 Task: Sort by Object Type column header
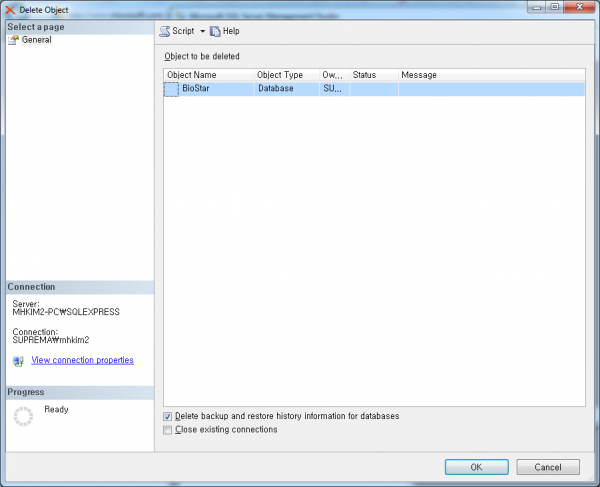[x=286, y=75]
